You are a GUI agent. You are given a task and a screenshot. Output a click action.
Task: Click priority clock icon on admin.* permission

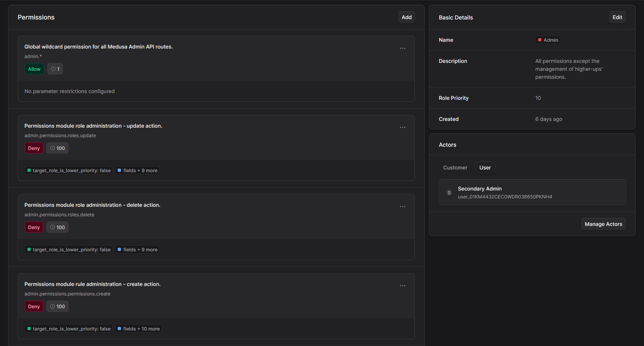[x=53, y=69]
